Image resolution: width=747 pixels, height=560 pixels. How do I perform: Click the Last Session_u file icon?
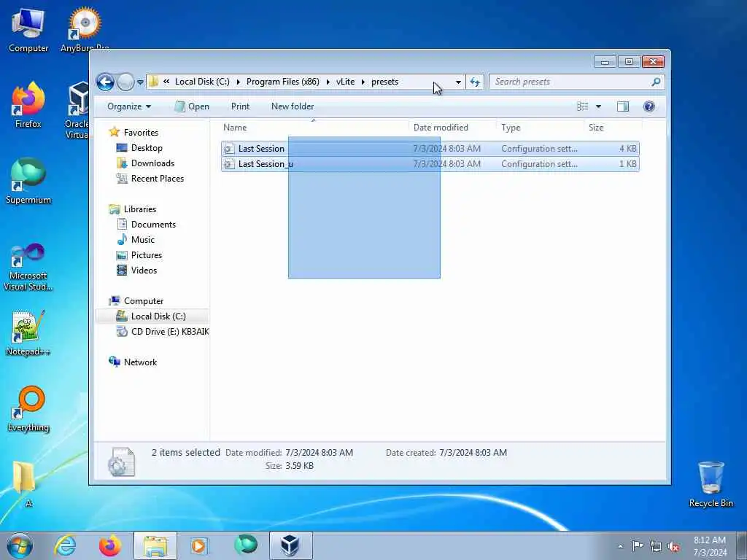pyautogui.click(x=229, y=164)
